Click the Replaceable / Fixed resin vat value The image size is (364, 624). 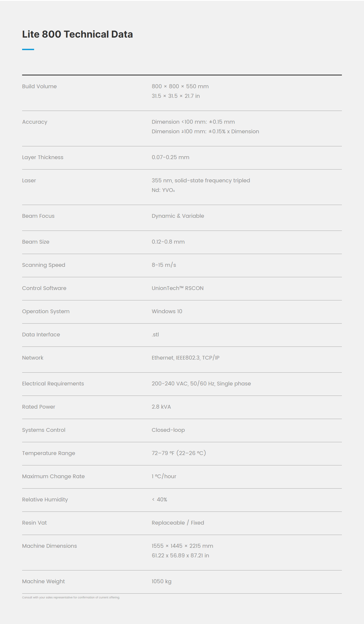click(x=178, y=523)
